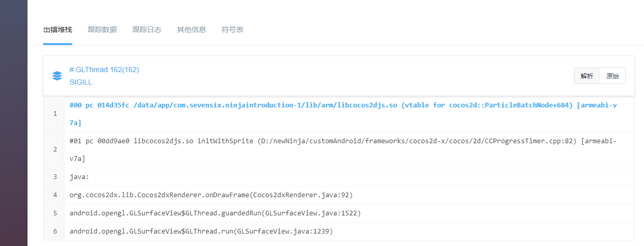Click line number 6 in the gutter
The height and width of the screenshot is (246, 644).
[55, 231]
